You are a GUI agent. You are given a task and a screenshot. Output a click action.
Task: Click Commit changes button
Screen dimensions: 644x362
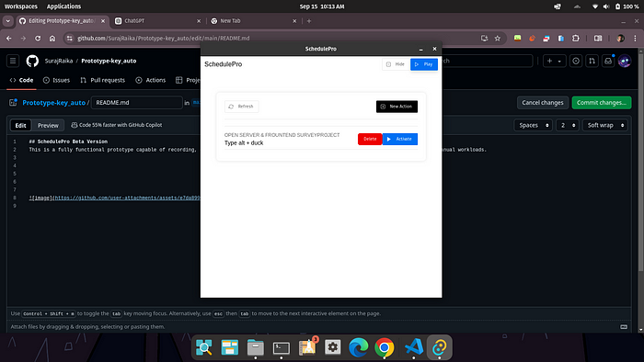coord(602,103)
